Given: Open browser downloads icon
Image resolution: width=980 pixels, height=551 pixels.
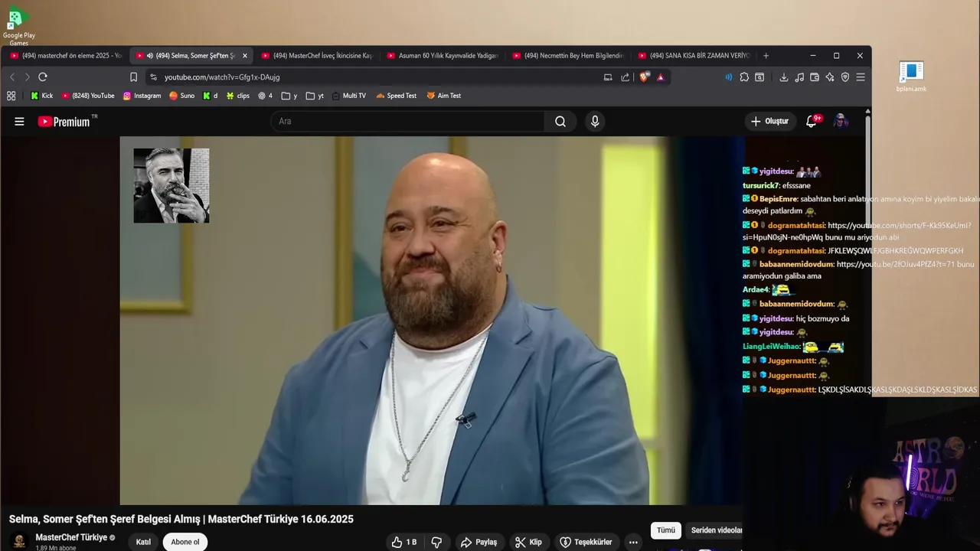Looking at the screenshot, I should pyautogui.click(x=784, y=77).
